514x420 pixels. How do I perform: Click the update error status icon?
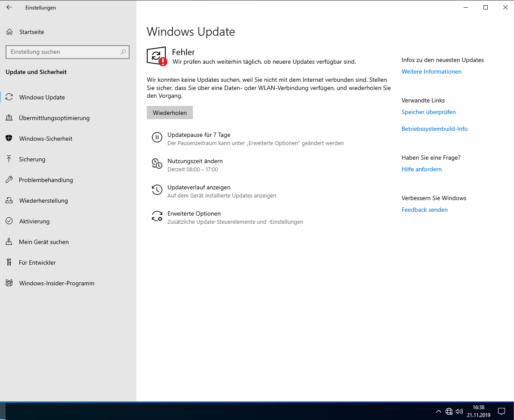coord(157,56)
